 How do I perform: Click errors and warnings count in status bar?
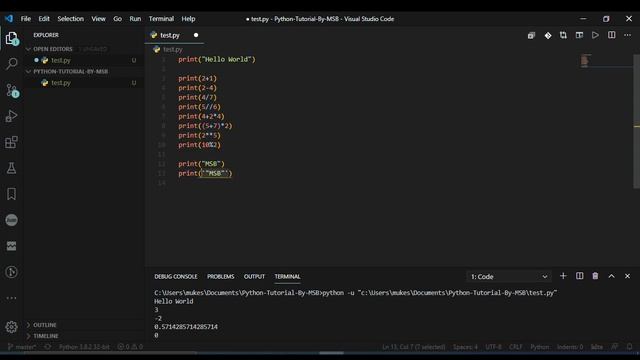click(130, 347)
